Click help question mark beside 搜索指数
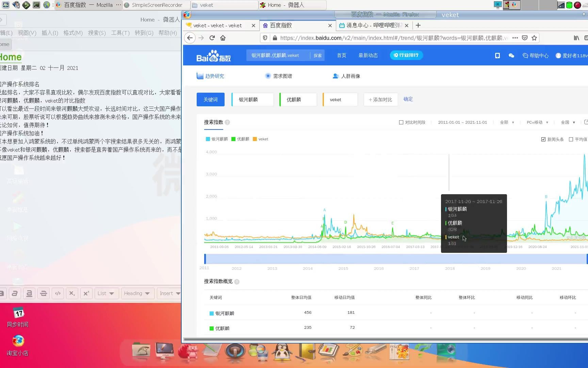588x368 pixels. pyautogui.click(x=227, y=122)
